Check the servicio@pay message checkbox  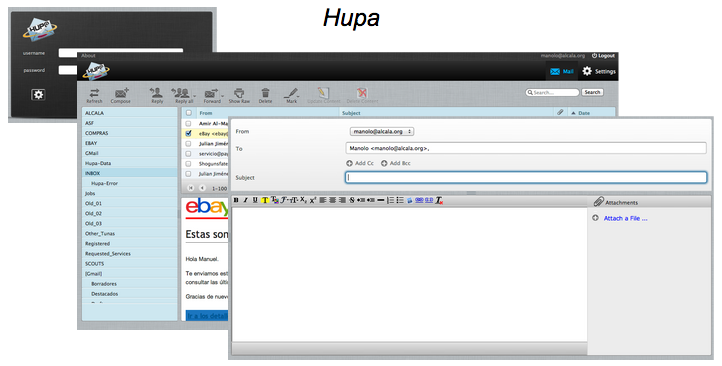click(188, 154)
